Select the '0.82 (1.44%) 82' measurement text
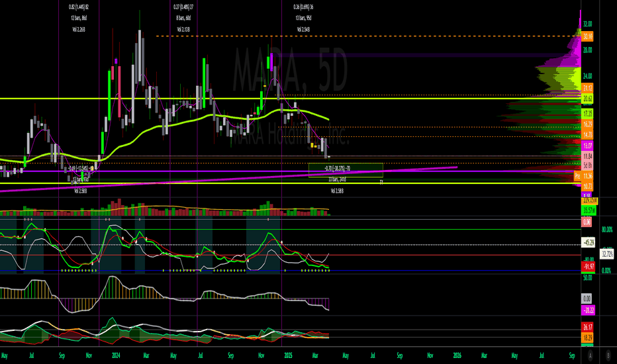Screen dimensions: 617x364 pyautogui.click(x=79, y=7)
